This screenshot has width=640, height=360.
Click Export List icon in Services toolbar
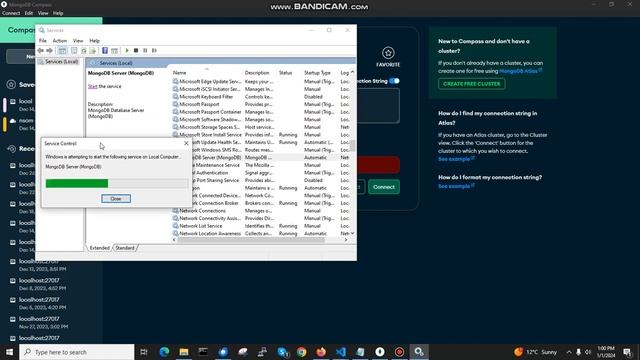coord(93,51)
